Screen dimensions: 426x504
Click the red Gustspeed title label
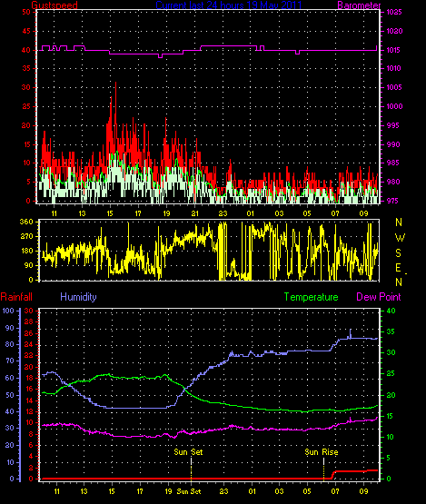click(x=54, y=5)
